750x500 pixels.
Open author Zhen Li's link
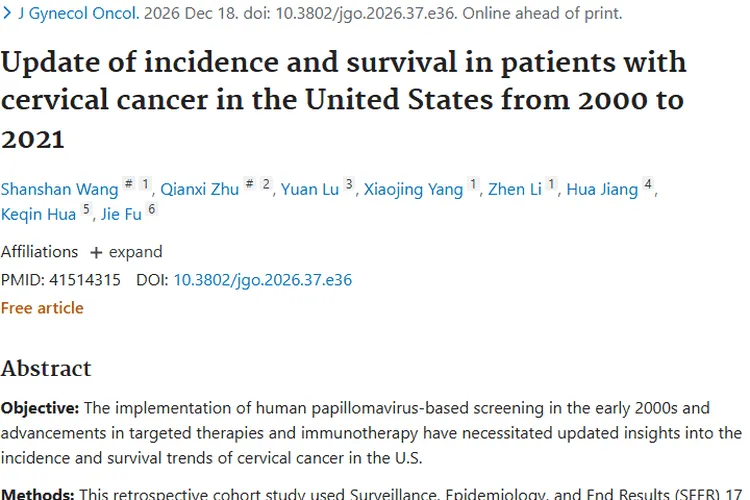point(514,189)
